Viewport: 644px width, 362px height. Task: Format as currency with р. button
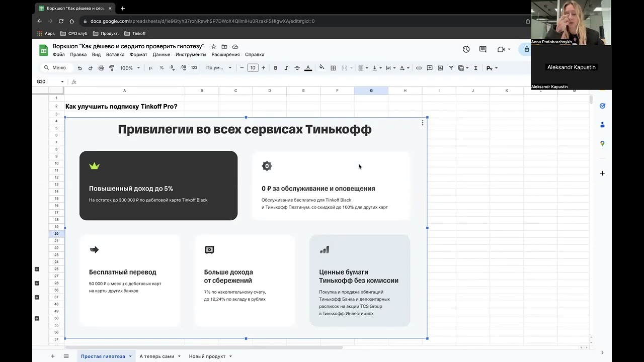pyautogui.click(x=151, y=68)
